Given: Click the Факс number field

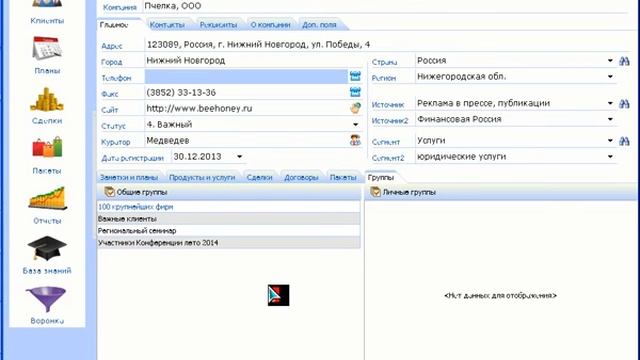Looking at the screenshot, I should [246, 92].
